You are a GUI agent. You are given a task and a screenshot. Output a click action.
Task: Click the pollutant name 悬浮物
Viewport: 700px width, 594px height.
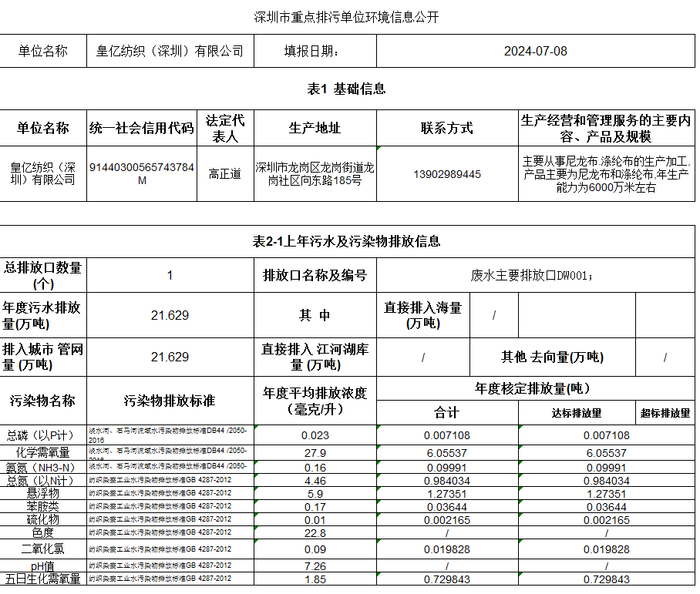coord(43,494)
